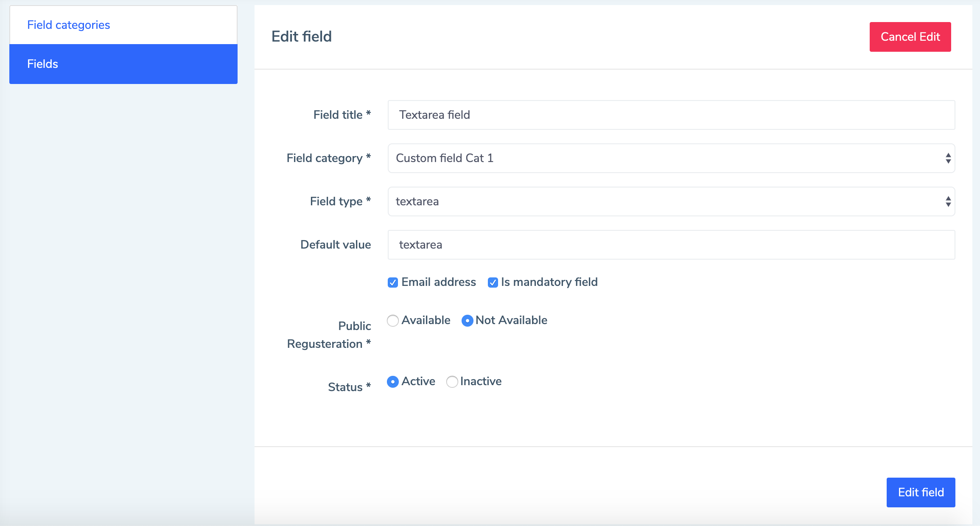Focus the Default value input box
Viewport: 980px width, 526px height.
click(671, 245)
